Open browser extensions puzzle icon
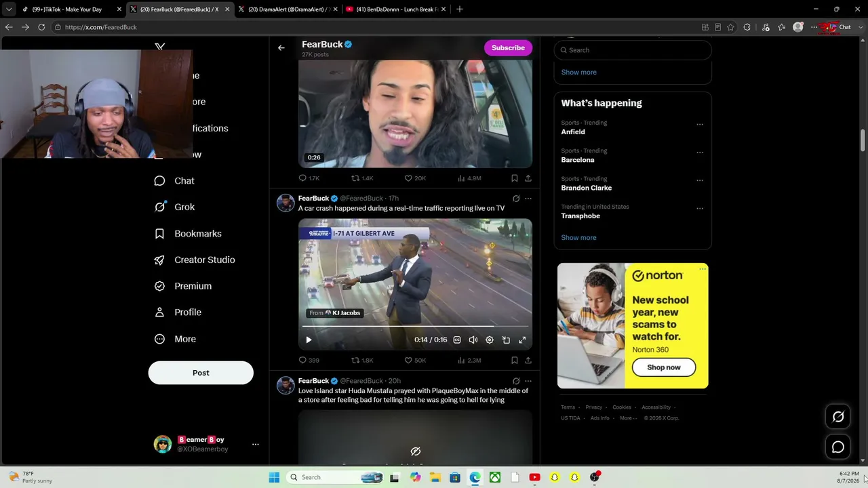The image size is (868, 488). (747, 27)
